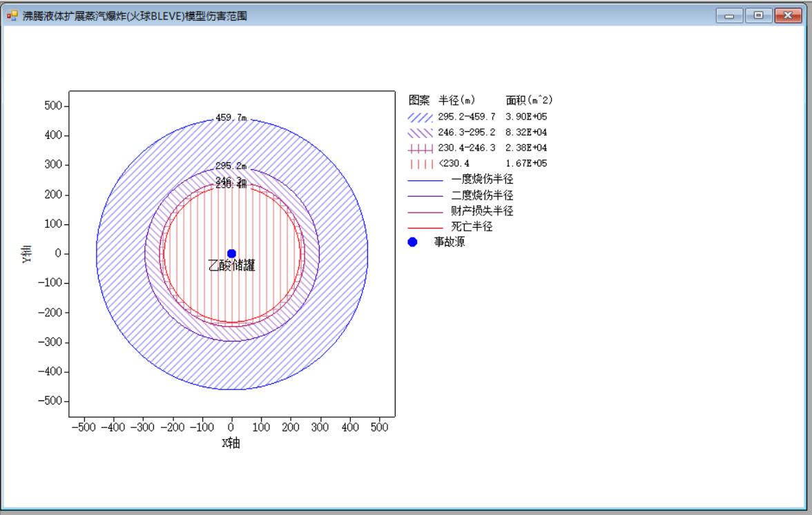Click the 295.2-459.7 radius range text

point(467,117)
